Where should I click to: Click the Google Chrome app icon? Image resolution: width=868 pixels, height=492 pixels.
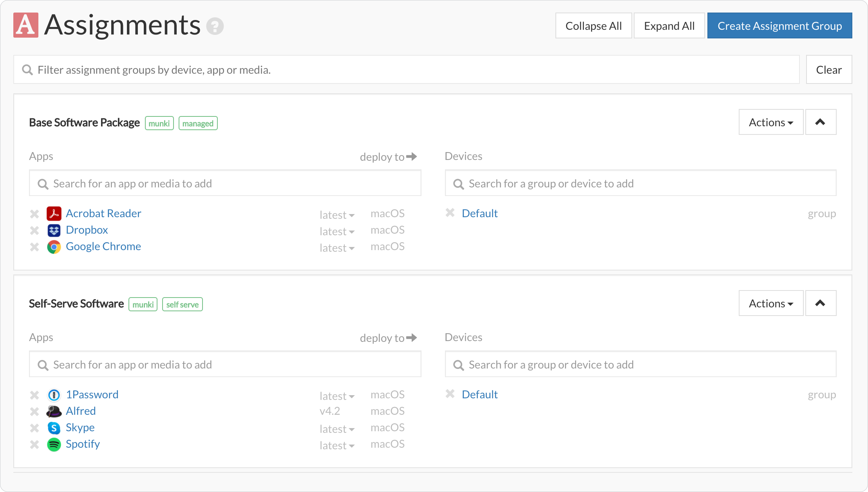pos(54,247)
